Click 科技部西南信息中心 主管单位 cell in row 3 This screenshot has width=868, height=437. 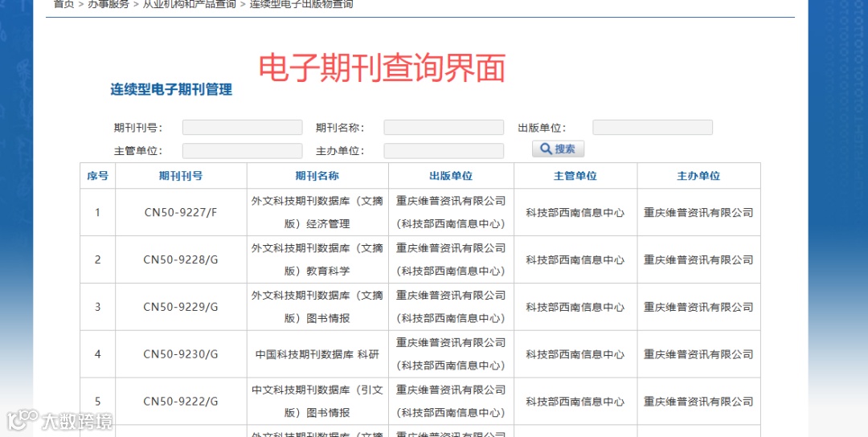575,307
